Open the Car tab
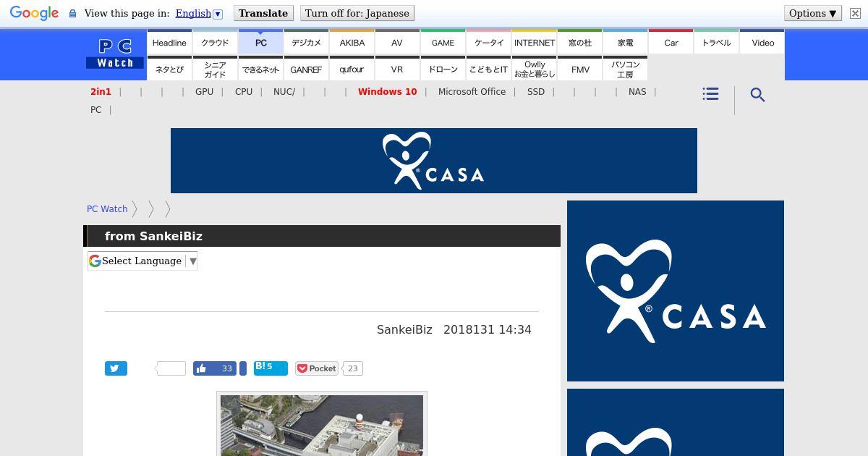This screenshot has height=456, width=868. (671, 42)
